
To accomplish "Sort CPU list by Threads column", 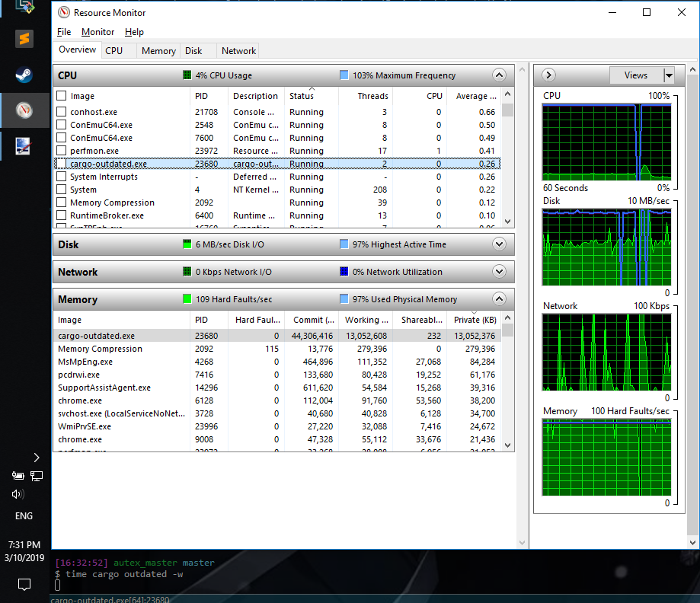I will pyautogui.click(x=364, y=96).
